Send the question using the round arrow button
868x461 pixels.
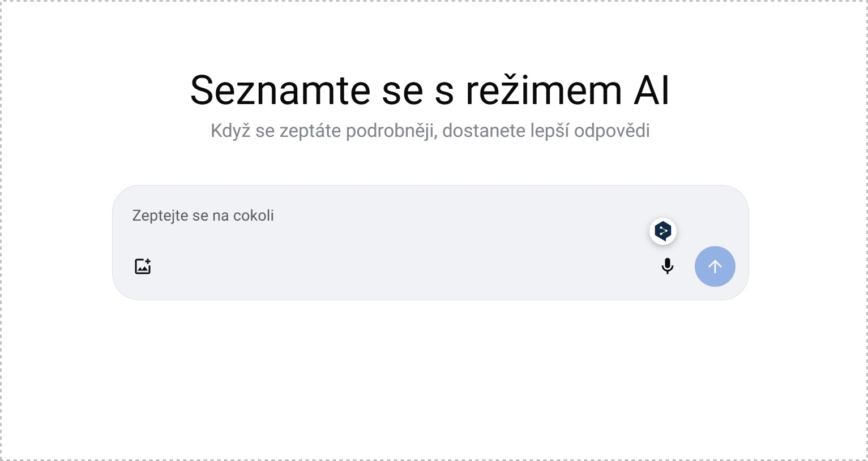715,266
